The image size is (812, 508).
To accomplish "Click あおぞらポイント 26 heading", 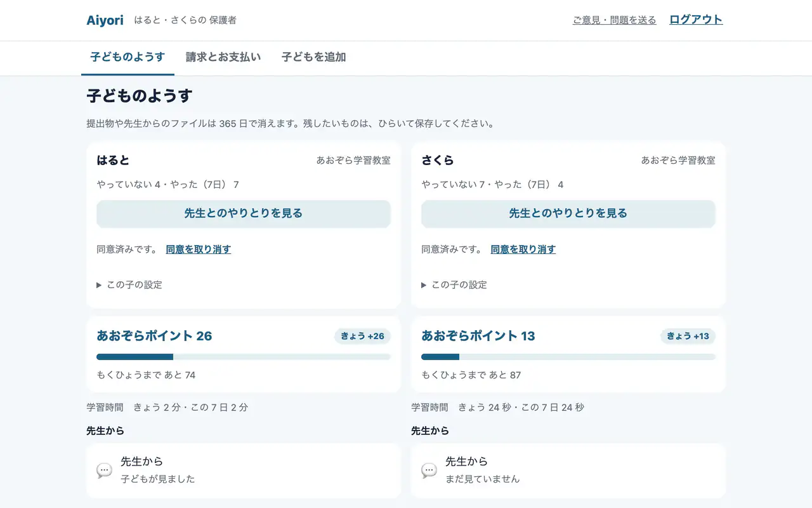I will [154, 336].
